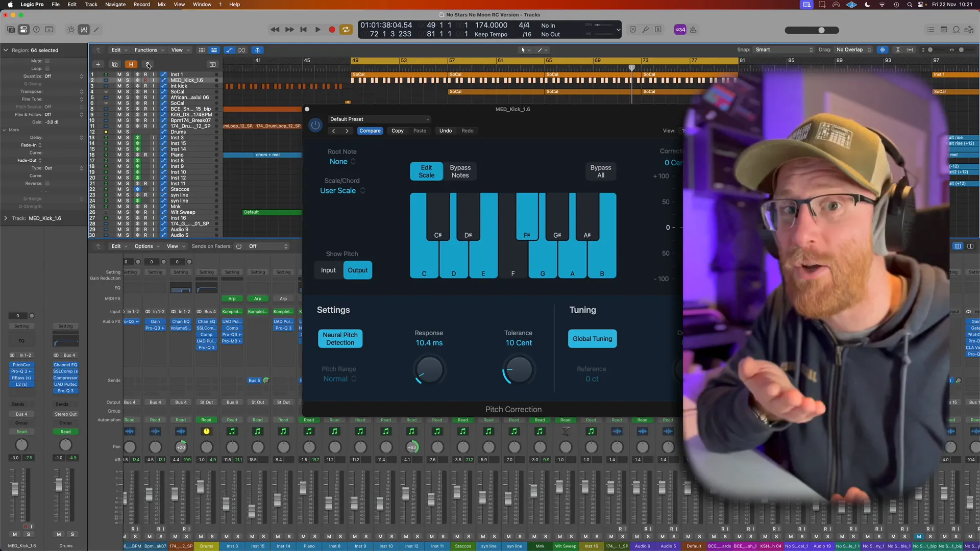Open the Editors pencil icon

96,30
